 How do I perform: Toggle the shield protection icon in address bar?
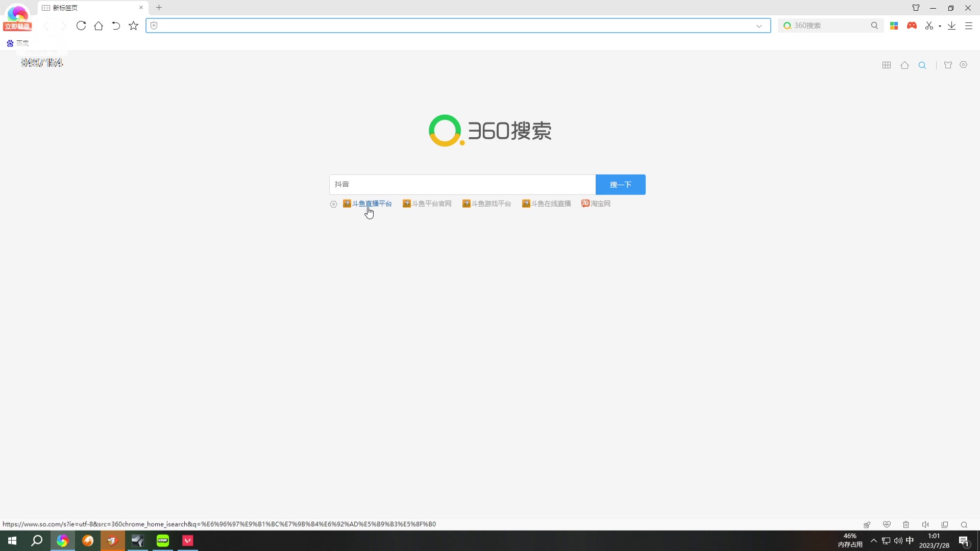point(153,26)
